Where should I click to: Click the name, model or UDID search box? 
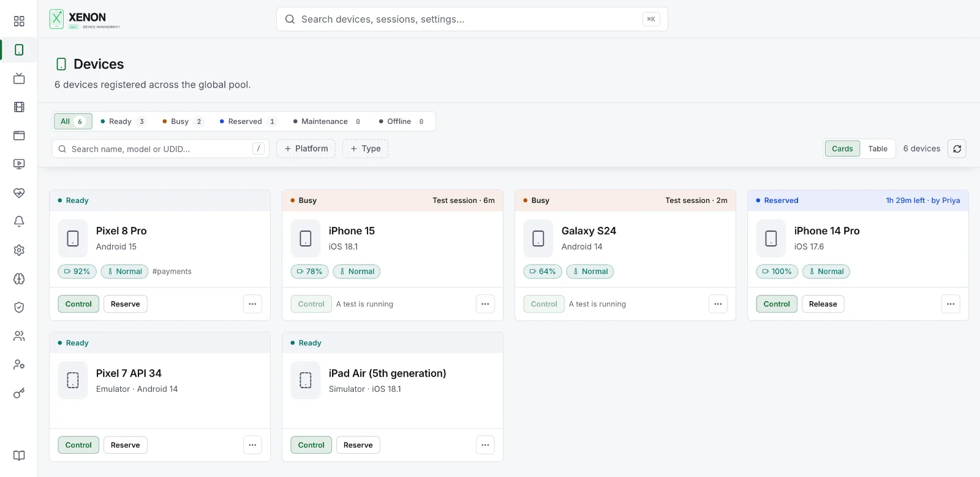160,149
